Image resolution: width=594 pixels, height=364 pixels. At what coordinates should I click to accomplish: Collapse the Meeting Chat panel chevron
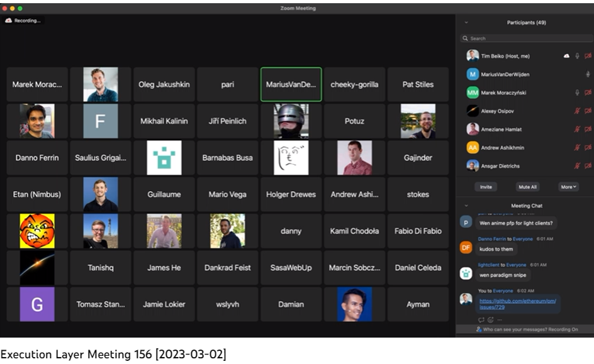(466, 206)
